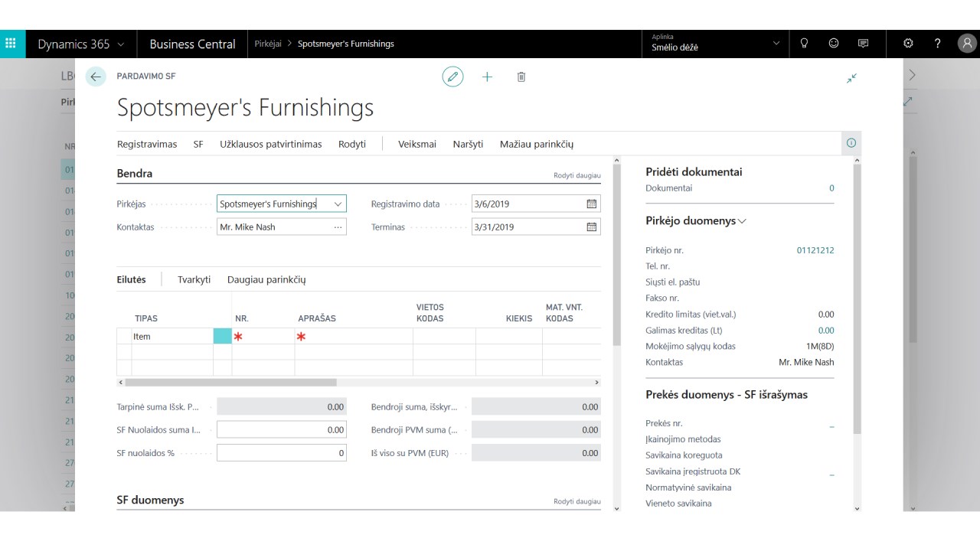The width and height of the screenshot is (980, 551).
Task: Click the plus icon for new invoice
Action: [x=487, y=77]
